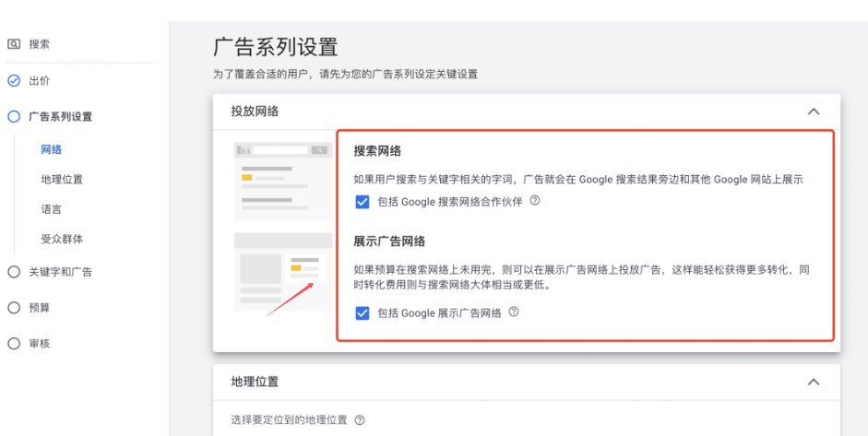Select 网络 in the sidebar submenu
The height and width of the screenshot is (436, 868).
52,149
